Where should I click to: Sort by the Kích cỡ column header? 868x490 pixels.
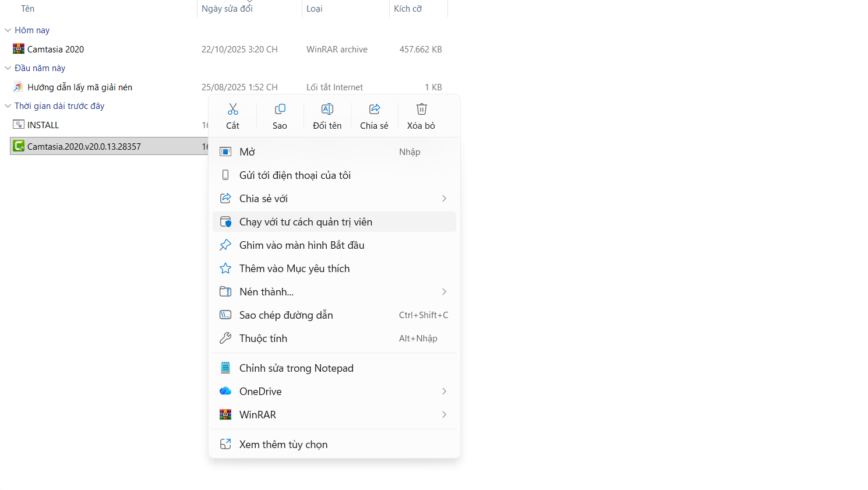[x=408, y=9]
